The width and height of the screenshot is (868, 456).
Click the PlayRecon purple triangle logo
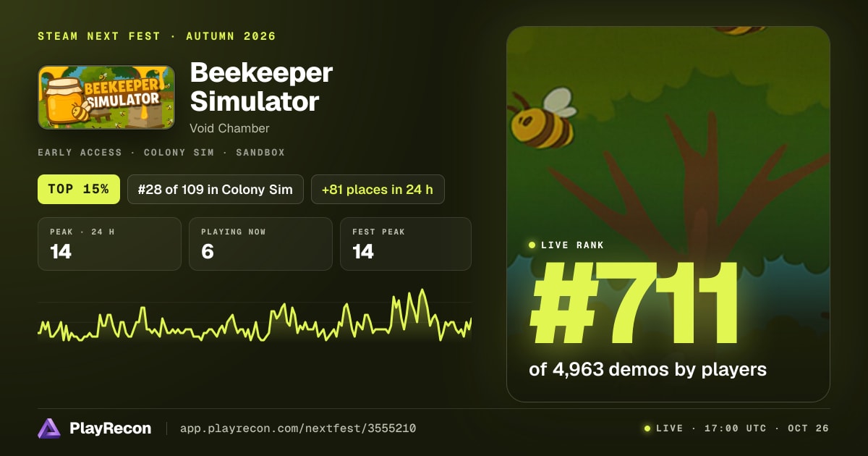(x=49, y=428)
